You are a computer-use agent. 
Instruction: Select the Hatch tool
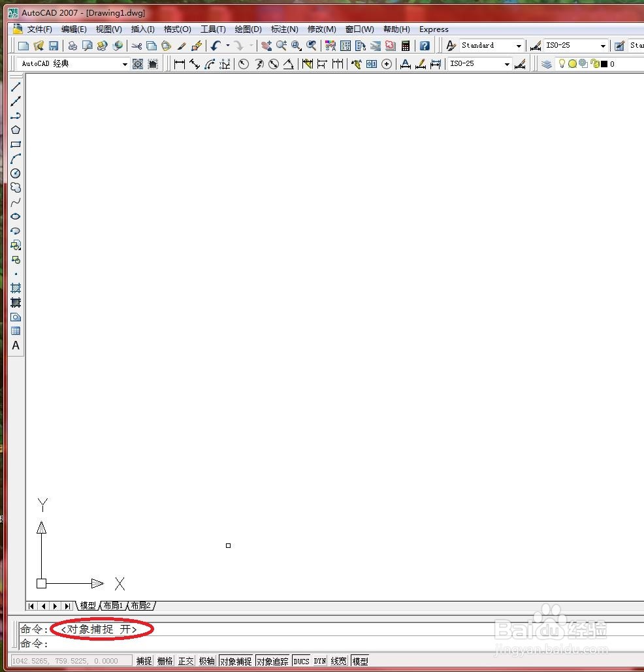16,288
